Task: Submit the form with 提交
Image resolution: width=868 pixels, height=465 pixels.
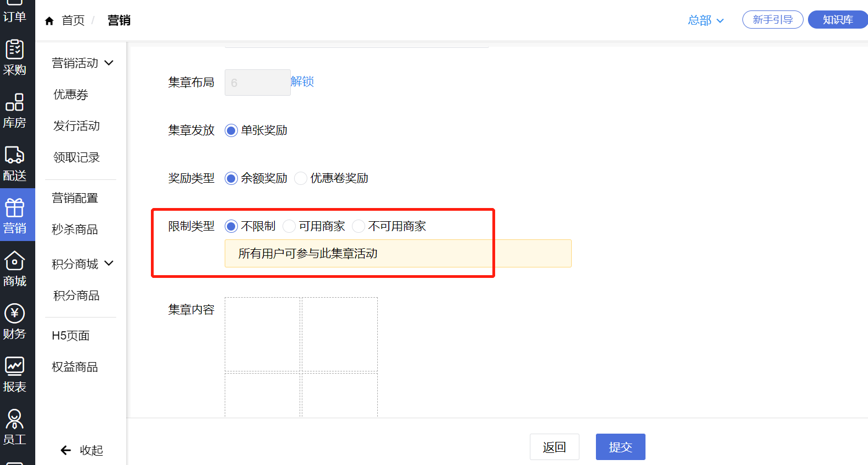Action: 620,447
